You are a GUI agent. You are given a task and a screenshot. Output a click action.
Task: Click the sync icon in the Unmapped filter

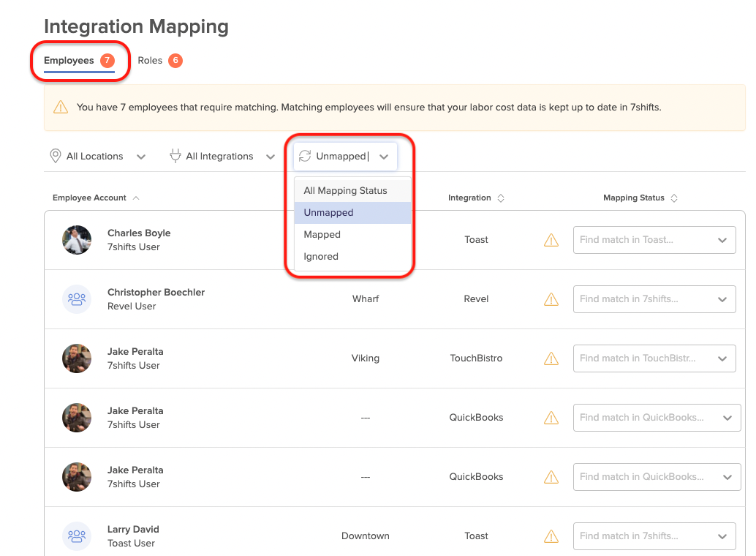click(305, 156)
